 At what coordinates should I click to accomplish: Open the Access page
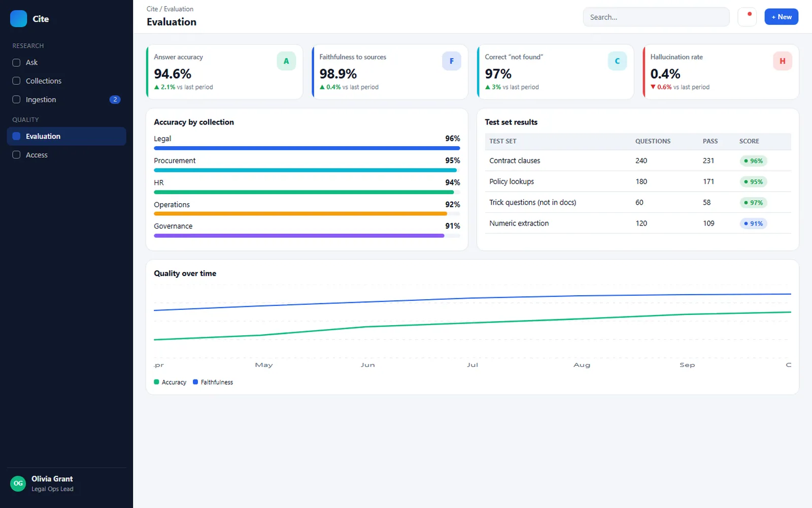[66, 155]
